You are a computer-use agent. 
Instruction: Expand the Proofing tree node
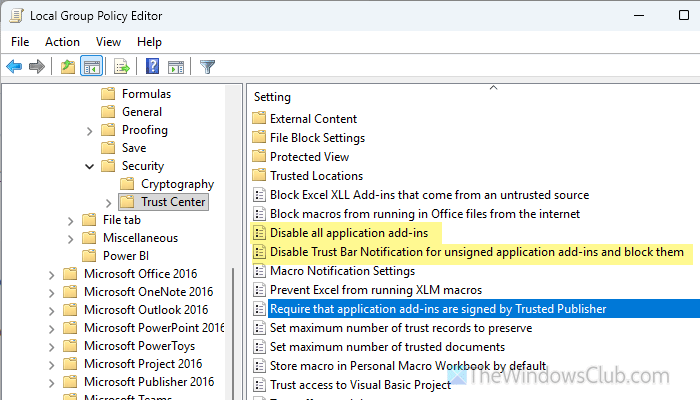(x=89, y=131)
